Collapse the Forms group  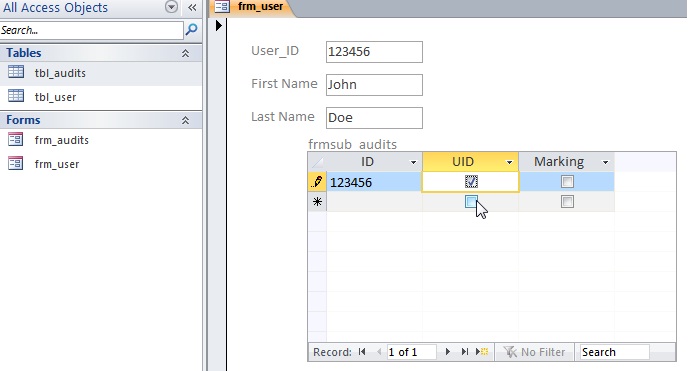click(185, 120)
